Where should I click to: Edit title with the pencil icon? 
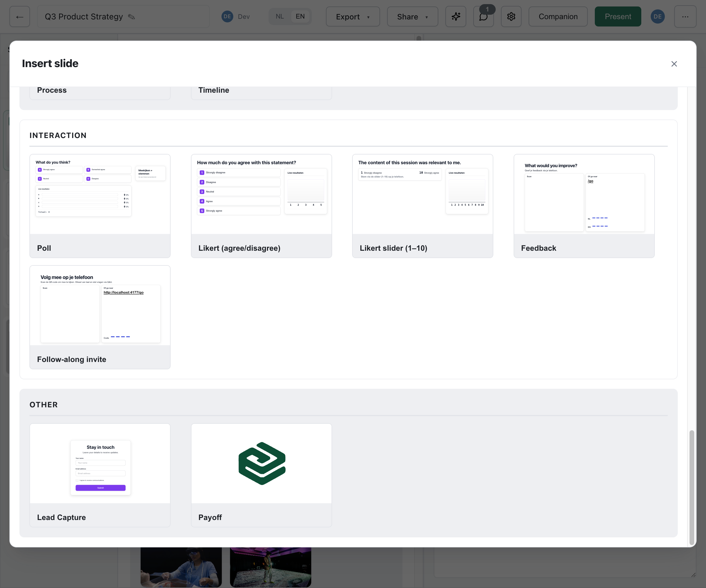131,16
